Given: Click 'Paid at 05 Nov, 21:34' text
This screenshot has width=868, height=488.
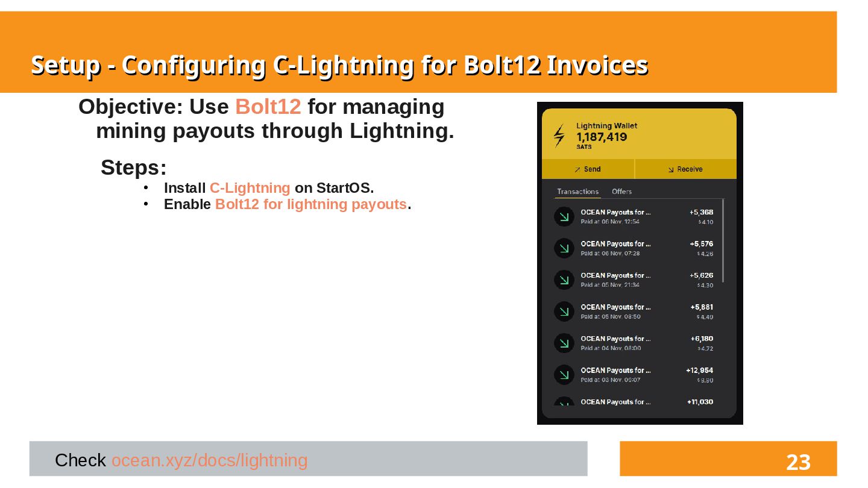Looking at the screenshot, I should point(610,285).
